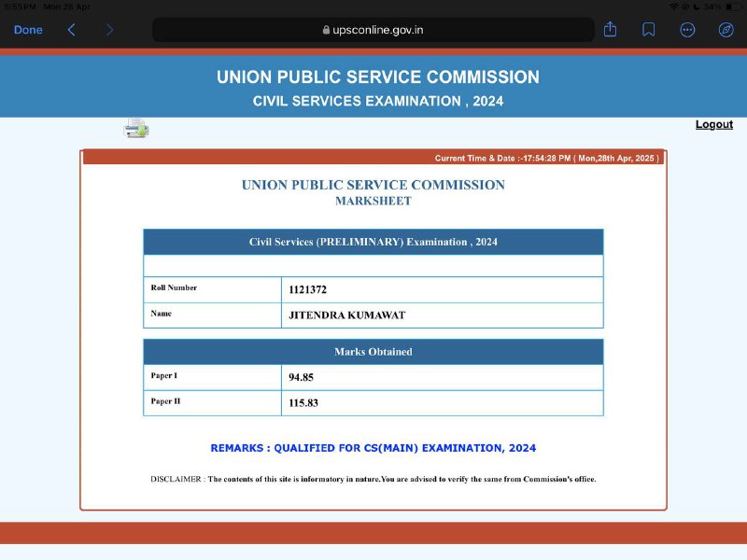Select roll number value 1121372
Screen dimensions: 747x560
[308, 289]
